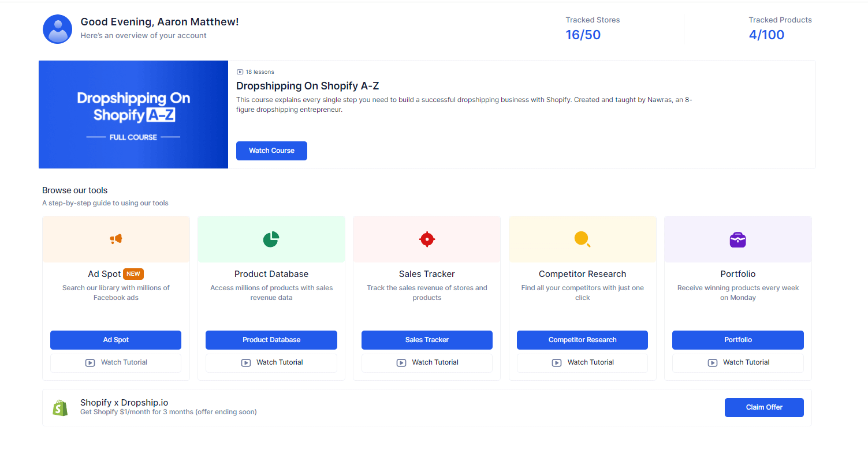Click the play icon beside 18 lessons
868x450 pixels.
click(239, 72)
